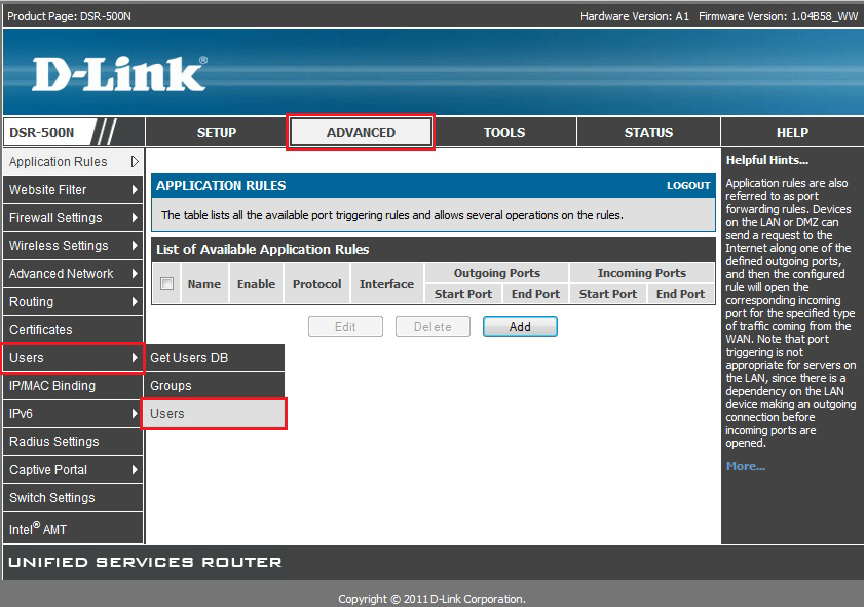The width and height of the screenshot is (864, 607).
Task: Open Captive Portal menu item
Action: pos(73,470)
